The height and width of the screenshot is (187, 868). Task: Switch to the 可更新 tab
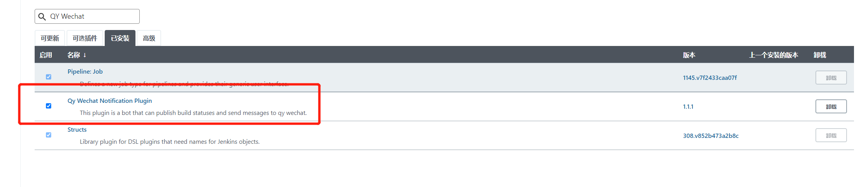pos(50,38)
